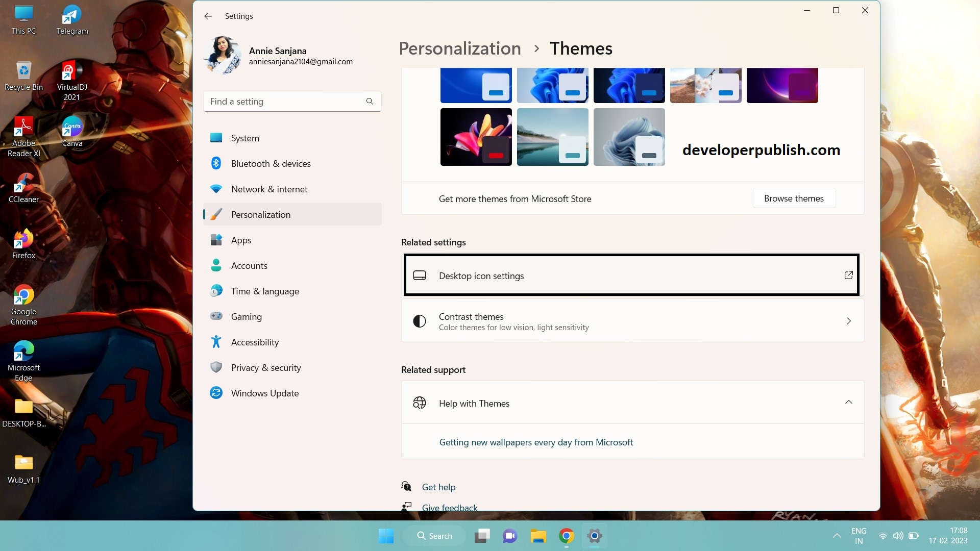Click the globe icon beside Help with Themes
The image size is (980, 551).
[x=420, y=403]
